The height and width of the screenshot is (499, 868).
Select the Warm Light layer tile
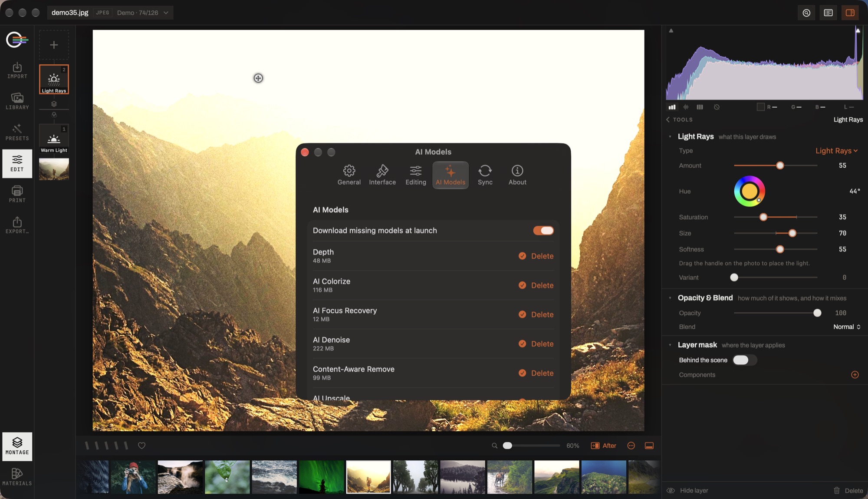54,139
